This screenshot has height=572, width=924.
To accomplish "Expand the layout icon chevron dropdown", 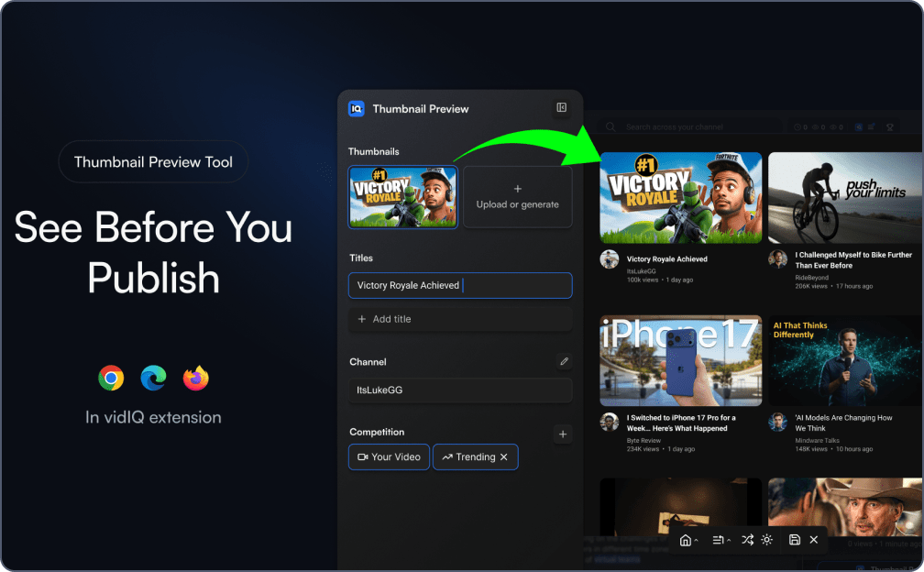I will pyautogui.click(x=730, y=540).
